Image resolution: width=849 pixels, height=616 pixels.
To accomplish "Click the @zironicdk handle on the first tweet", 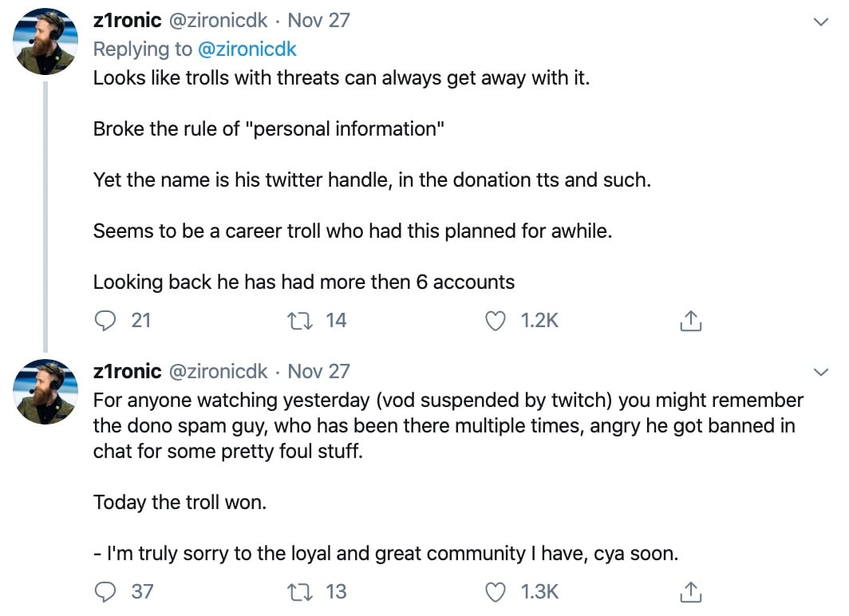I will click(218, 21).
